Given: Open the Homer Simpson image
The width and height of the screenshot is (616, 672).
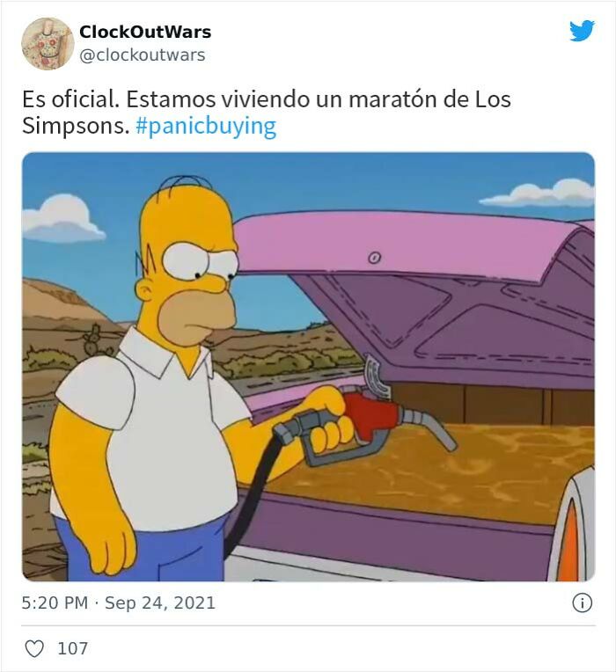Looking at the screenshot, I should point(308,367).
